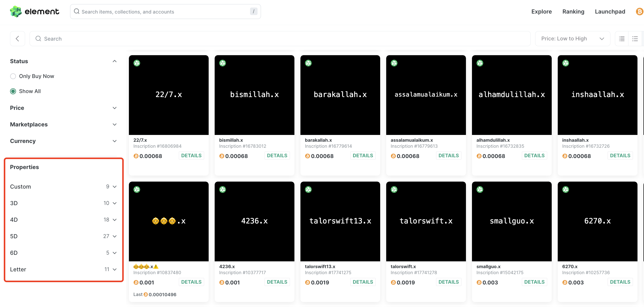Go to the Ranking page
Viewport: 644px width, 307px height.
pos(573,12)
